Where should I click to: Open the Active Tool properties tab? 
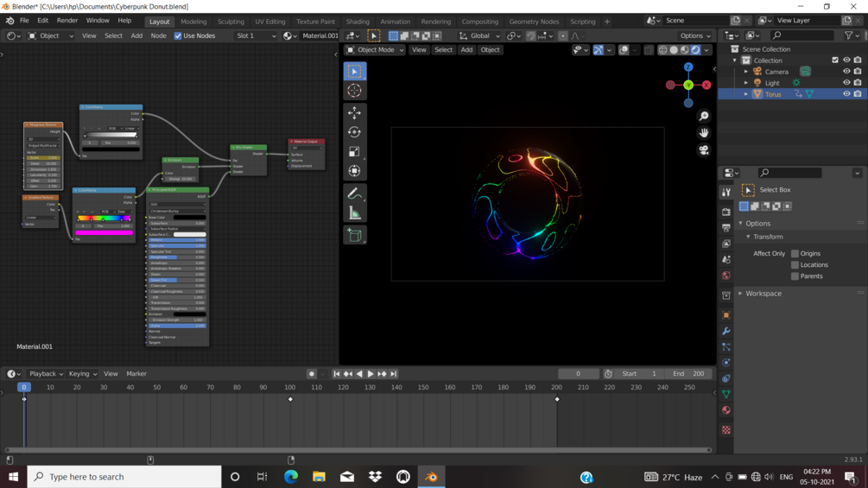(x=726, y=192)
